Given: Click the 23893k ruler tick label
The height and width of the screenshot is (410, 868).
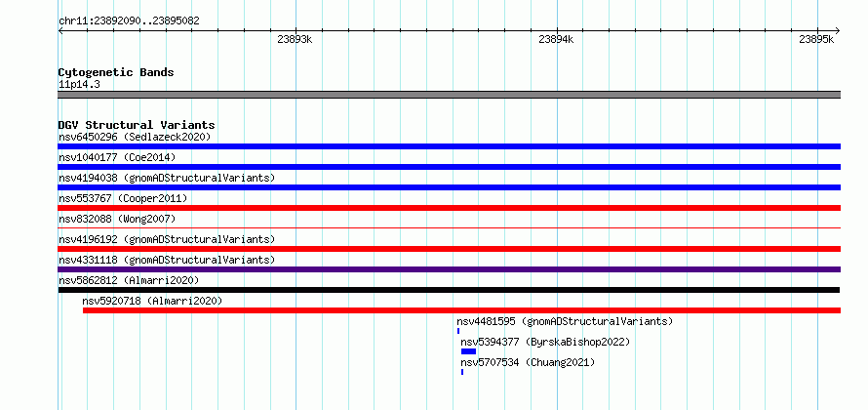Looking at the screenshot, I should pyautogui.click(x=296, y=39).
